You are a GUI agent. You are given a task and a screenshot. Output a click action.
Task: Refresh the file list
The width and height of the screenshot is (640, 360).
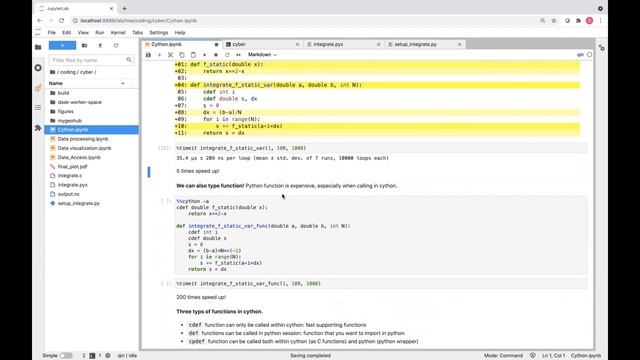116,45
